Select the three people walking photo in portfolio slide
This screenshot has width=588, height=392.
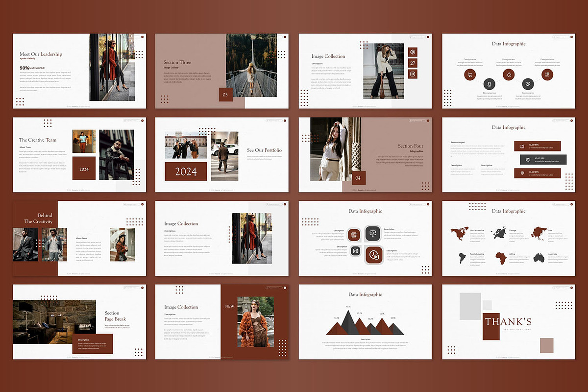[x=186, y=146]
